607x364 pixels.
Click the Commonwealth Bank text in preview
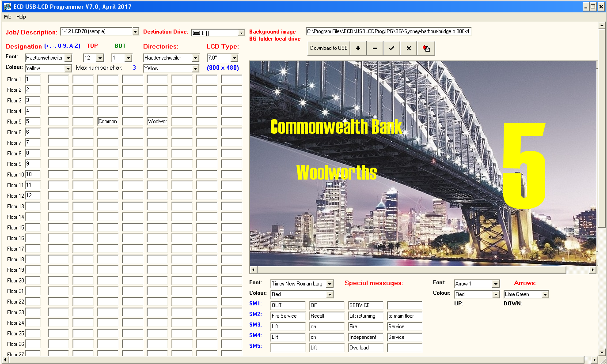click(336, 127)
